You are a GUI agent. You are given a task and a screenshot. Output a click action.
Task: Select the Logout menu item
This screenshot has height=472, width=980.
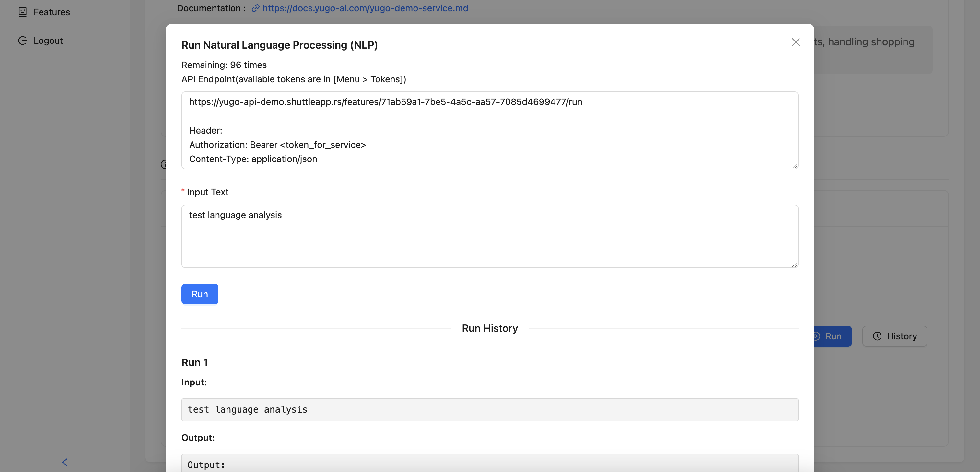48,40
